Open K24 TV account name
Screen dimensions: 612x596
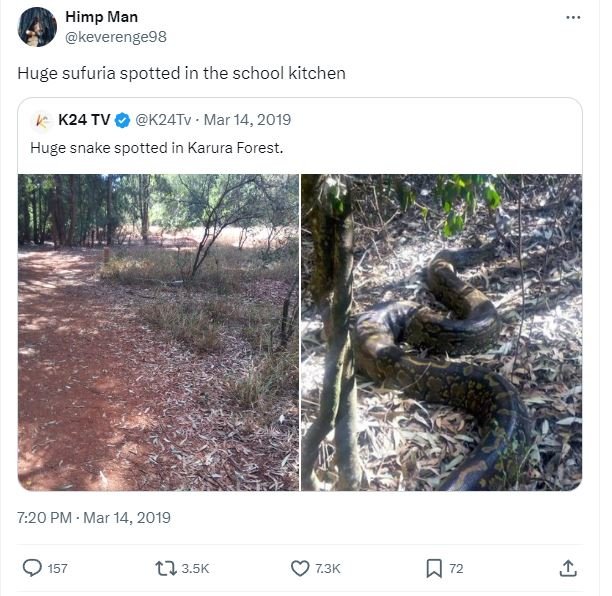[x=84, y=120]
